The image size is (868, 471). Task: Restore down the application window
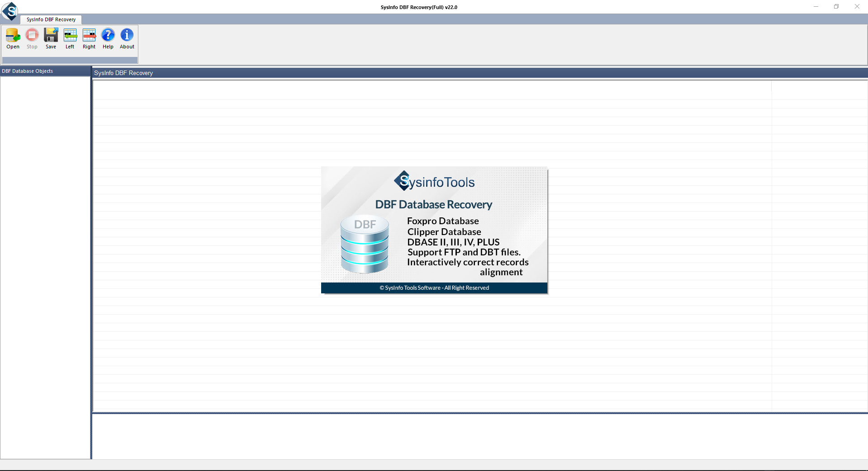pyautogui.click(x=836, y=7)
